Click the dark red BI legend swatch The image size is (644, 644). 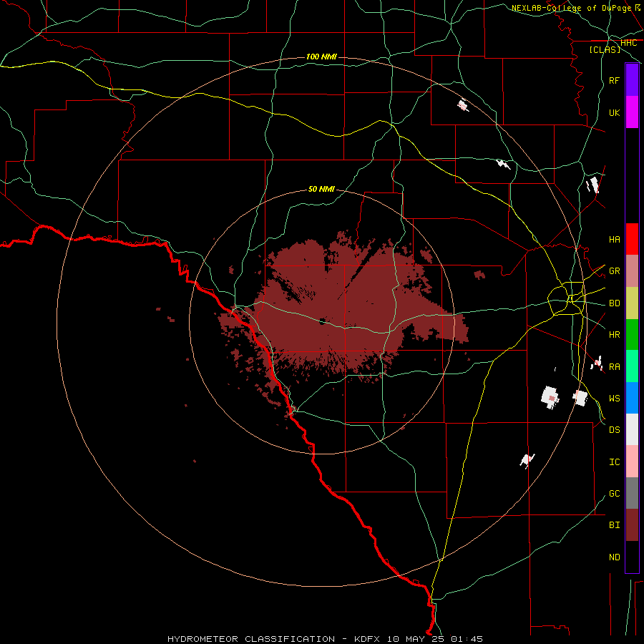(x=632, y=525)
